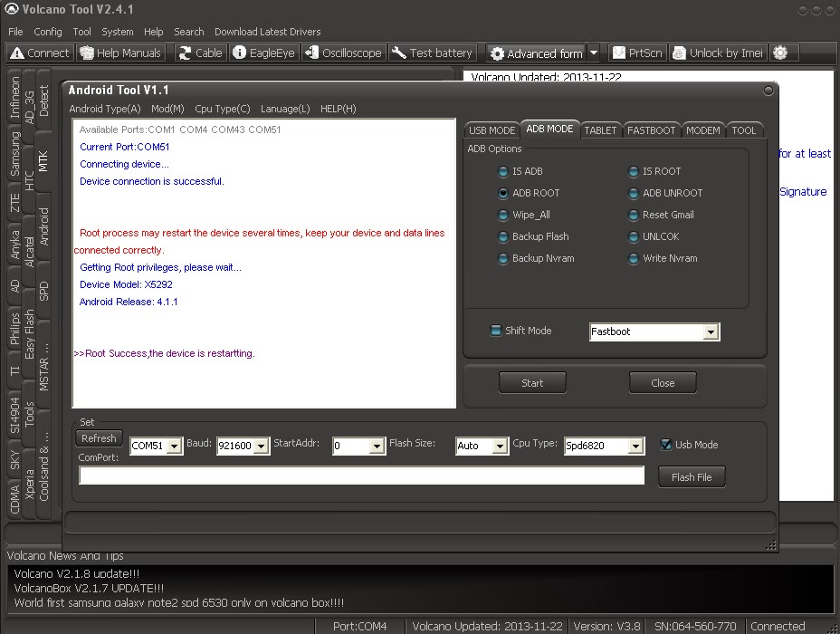
Task: Select the MTK vertical side tab
Action: [x=43, y=161]
